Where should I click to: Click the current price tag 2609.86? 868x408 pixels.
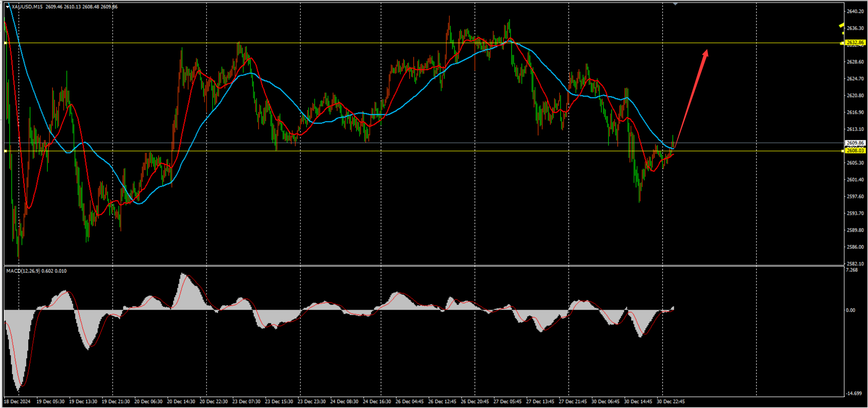point(855,143)
